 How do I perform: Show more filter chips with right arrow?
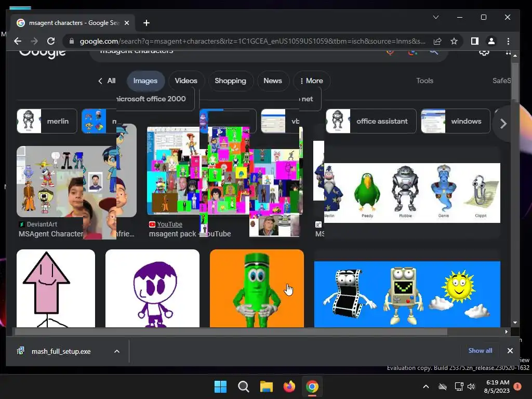tap(503, 124)
